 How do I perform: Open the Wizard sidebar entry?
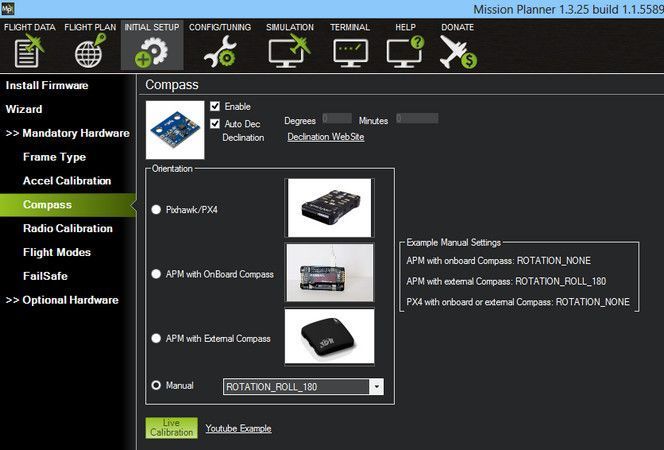coord(24,109)
